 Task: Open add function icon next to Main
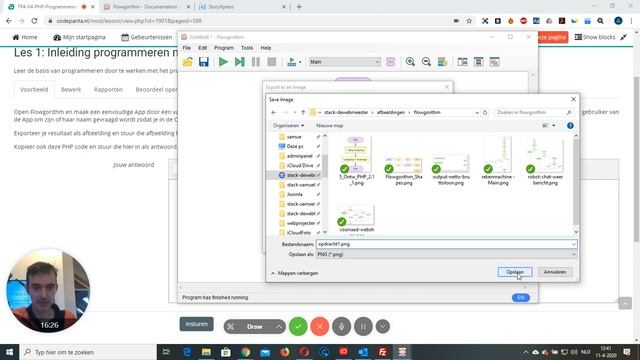click(x=391, y=62)
